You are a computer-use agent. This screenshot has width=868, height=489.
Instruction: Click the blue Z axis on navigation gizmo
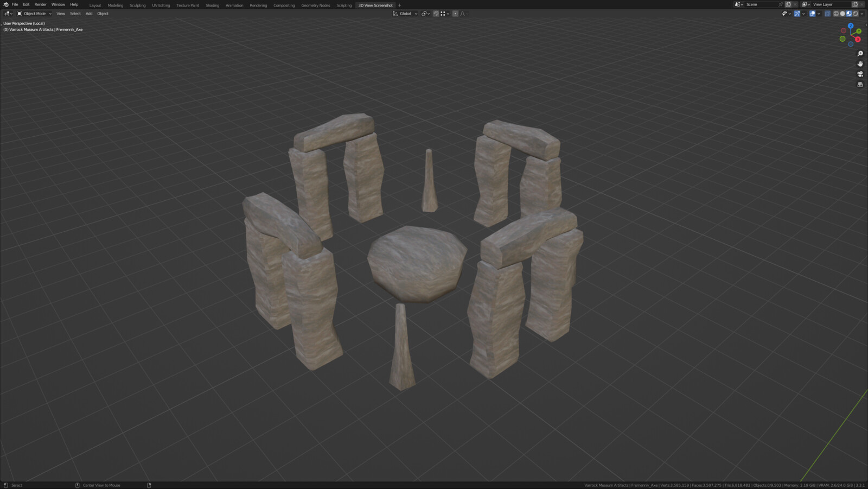pos(851,26)
